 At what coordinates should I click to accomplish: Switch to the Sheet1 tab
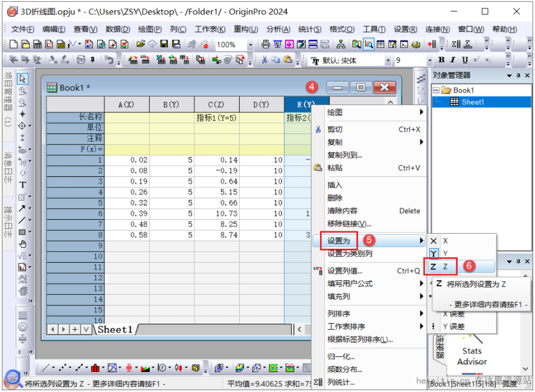pyautogui.click(x=115, y=330)
